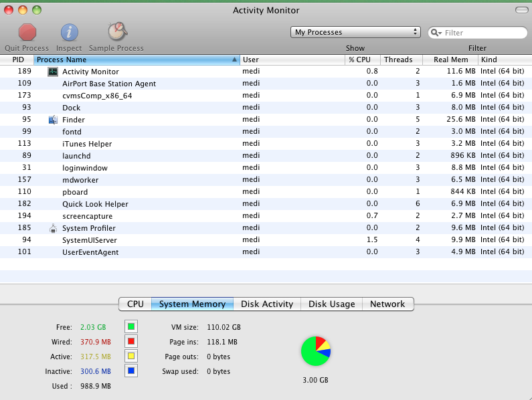Switch to the Disk Activity tab
The width and height of the screenshot is (532, 400).
tap(267, 304)
